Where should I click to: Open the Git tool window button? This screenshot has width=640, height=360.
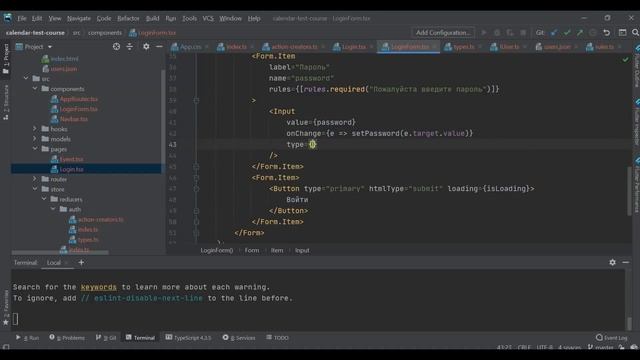(x=106, y=338)
